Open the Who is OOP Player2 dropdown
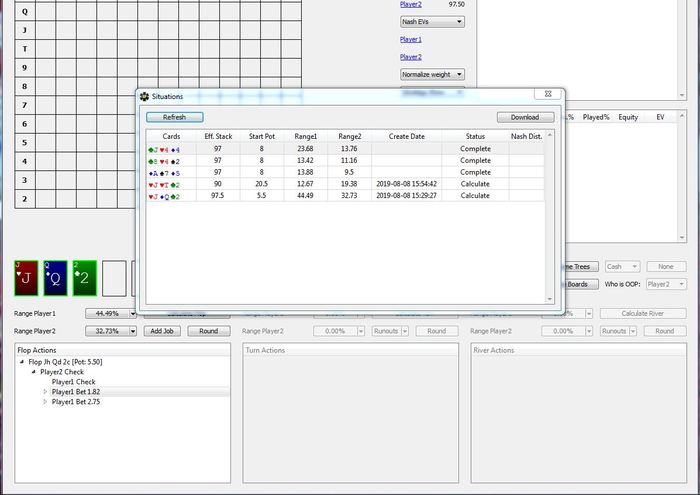 click(666, 284)
